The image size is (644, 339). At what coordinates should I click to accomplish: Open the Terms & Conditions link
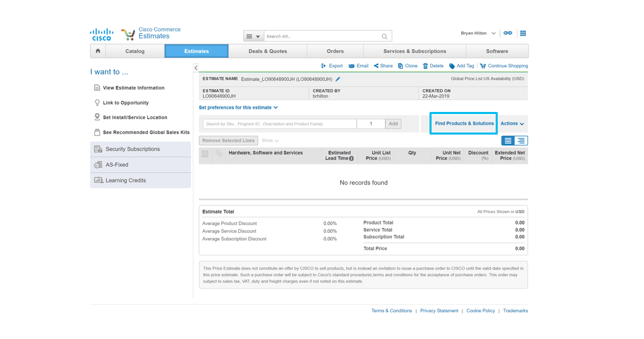(x=392, y=311)
